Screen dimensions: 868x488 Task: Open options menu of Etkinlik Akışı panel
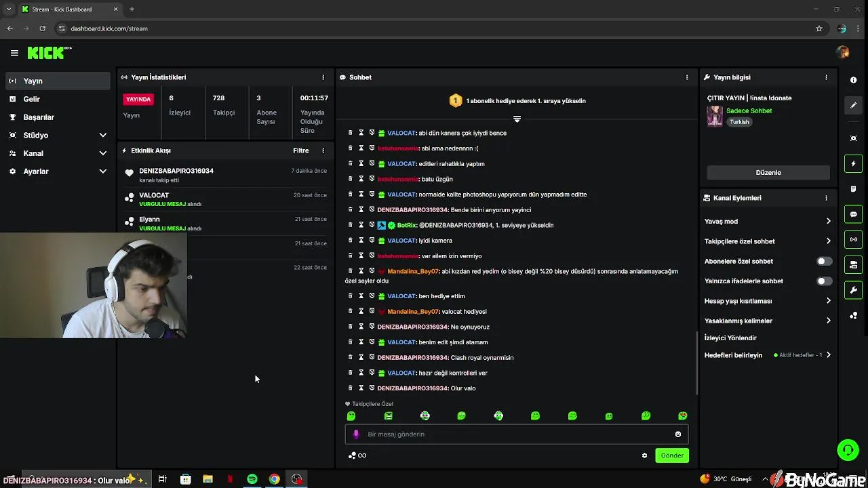coord(323,150)
